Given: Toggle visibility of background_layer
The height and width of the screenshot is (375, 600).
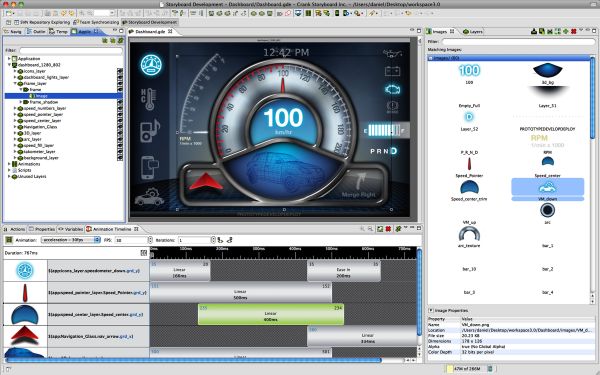Looking at the screenshot, I should pyautogui.click(x=120, y=158).
